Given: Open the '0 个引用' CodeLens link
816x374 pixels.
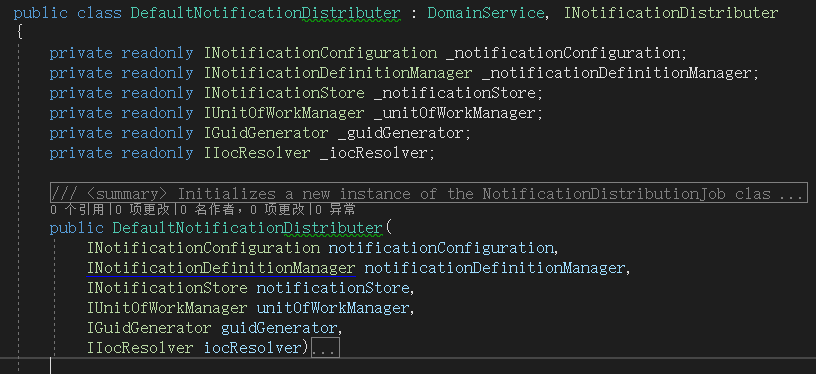Looking at the screenshot, I should pyautogui.click(x=79, y=210).
